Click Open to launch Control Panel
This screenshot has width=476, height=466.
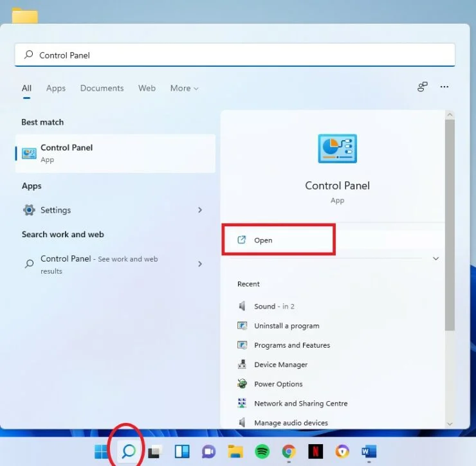(x=333, y=240)
